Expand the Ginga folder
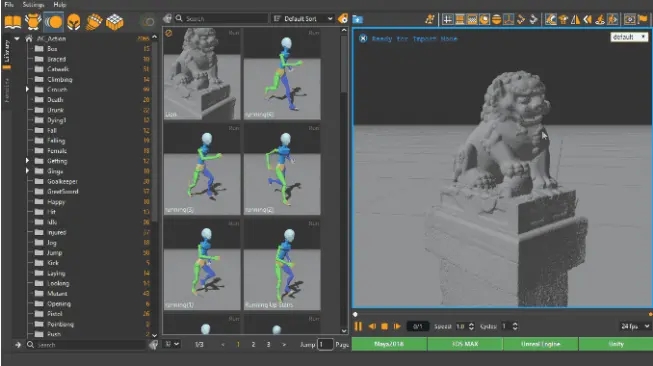This screenshot has width=653, height=366. point(27,171)
